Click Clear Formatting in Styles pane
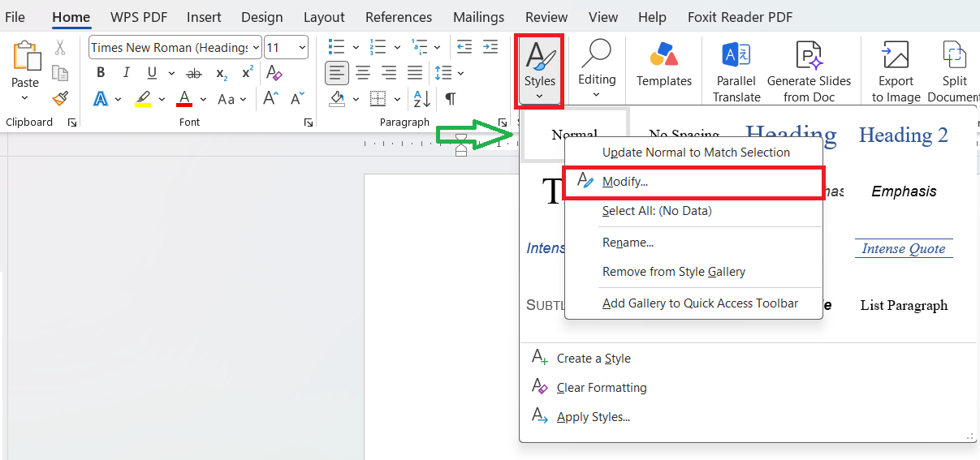The height and width of the screenshot is (460, 980). 602,388
